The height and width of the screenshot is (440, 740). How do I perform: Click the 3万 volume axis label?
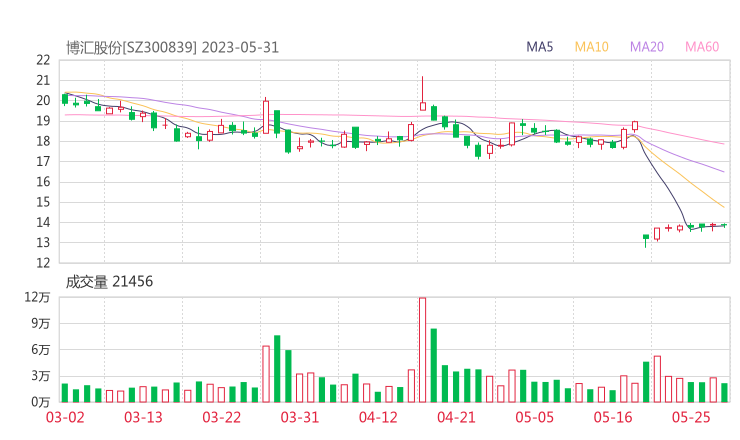[41, 376]
